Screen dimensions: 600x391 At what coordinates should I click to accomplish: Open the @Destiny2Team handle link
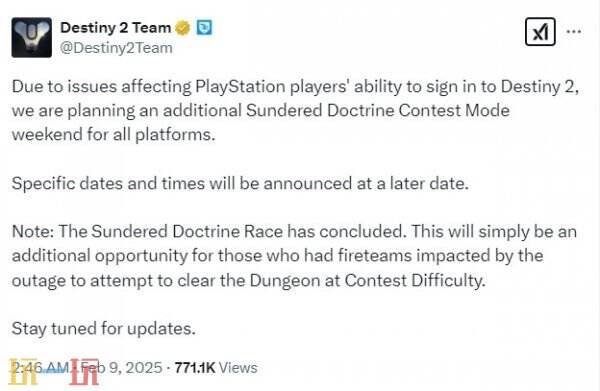point(116,48)
